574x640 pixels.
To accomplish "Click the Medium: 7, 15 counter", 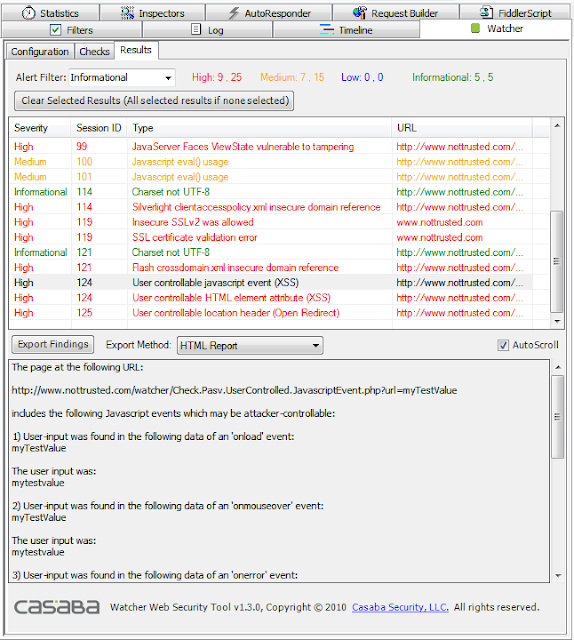I will click(292, 77).
